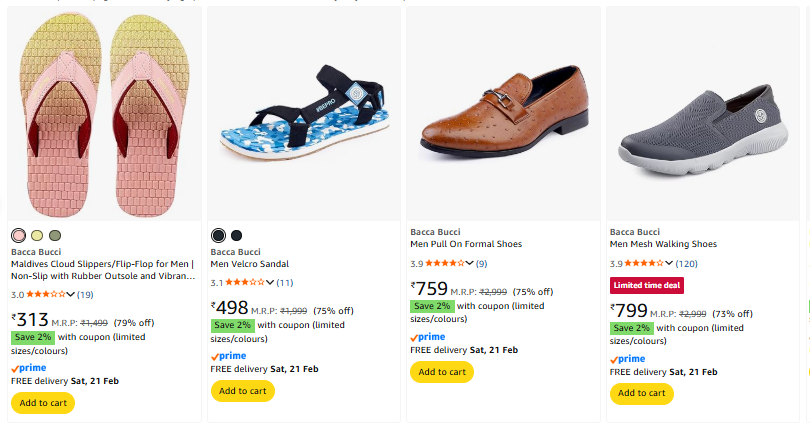Show rating details for Men Mesh Walking Shoes
The image size is (810, 426).
point(670,263)
